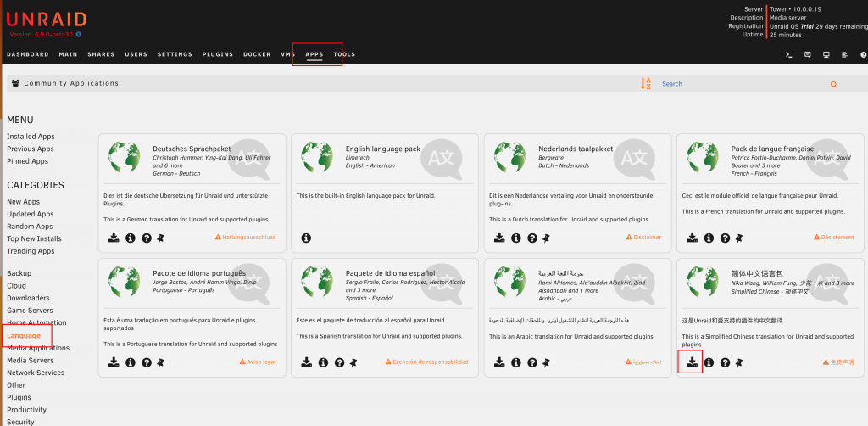Open info for the Arabic language pack
The width and height of the screenshot is (868, 426).
click(516, 362)
